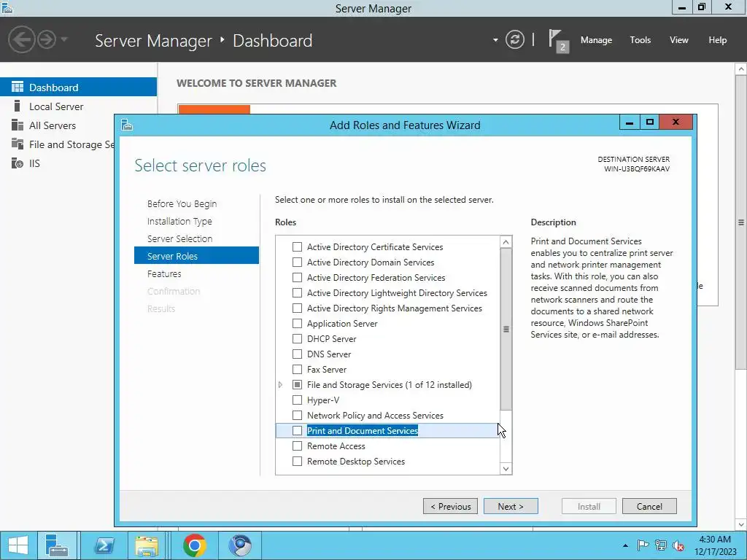Toggle File and Storage Services checkbox
The image size is (747, 560).
297,384
